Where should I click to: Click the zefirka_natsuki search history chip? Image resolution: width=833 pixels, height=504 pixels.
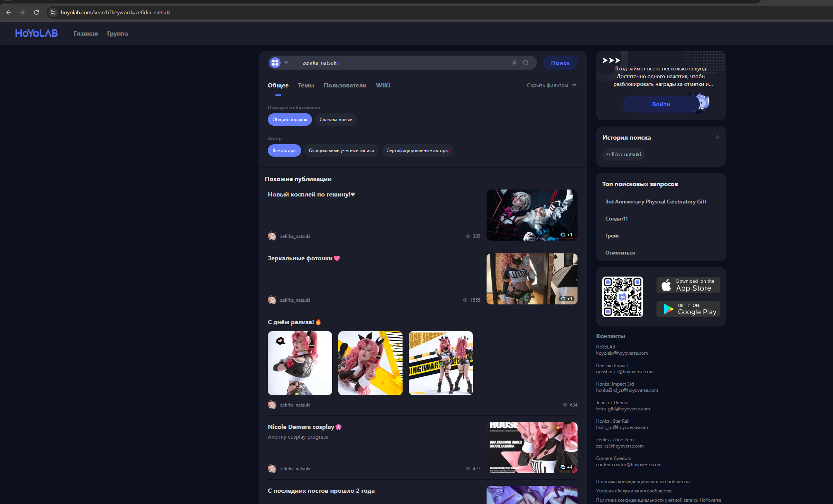(x=623, y=154)
